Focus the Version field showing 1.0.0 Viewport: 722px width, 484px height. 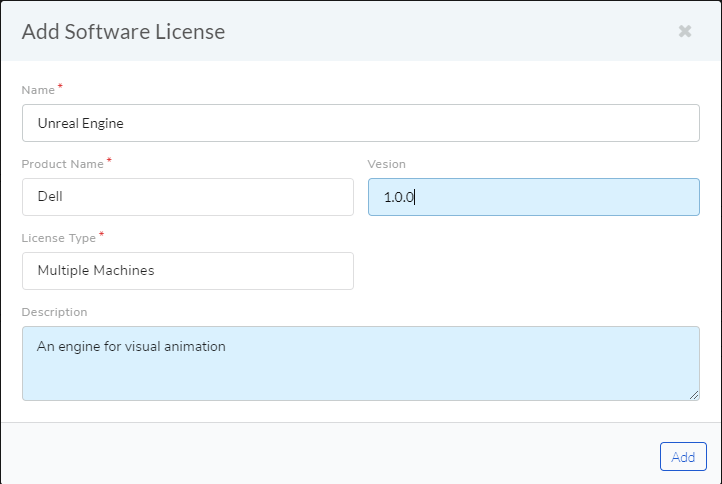coord(534,197)
